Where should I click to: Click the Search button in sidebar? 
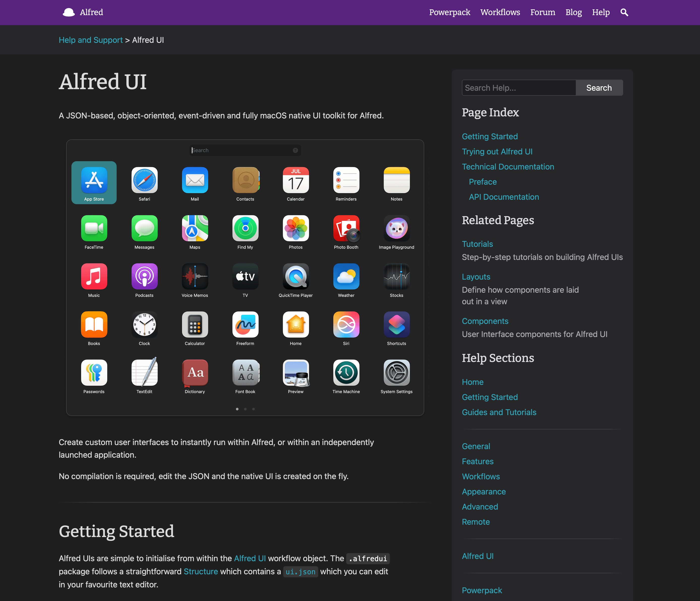[599, 88]
